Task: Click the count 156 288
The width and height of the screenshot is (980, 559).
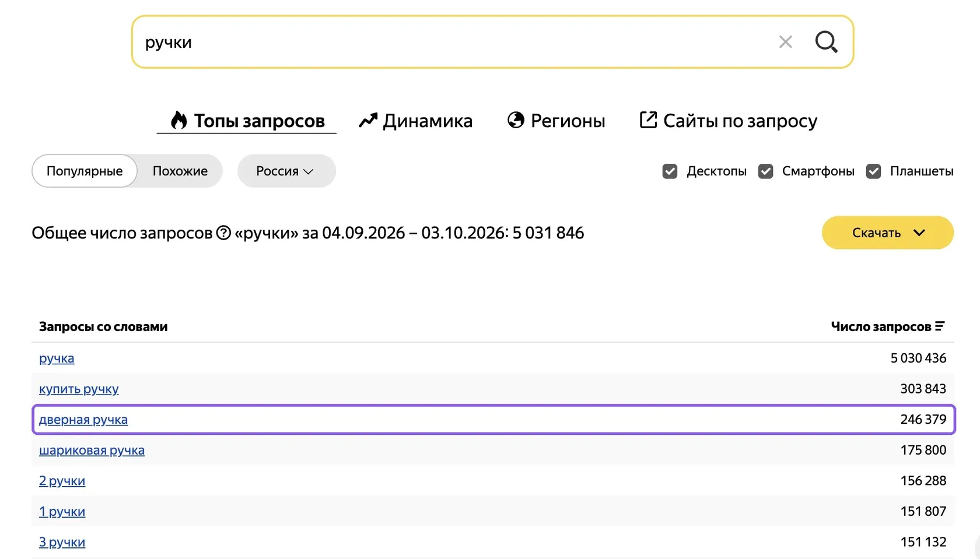Action: click(x=923, y=480)
